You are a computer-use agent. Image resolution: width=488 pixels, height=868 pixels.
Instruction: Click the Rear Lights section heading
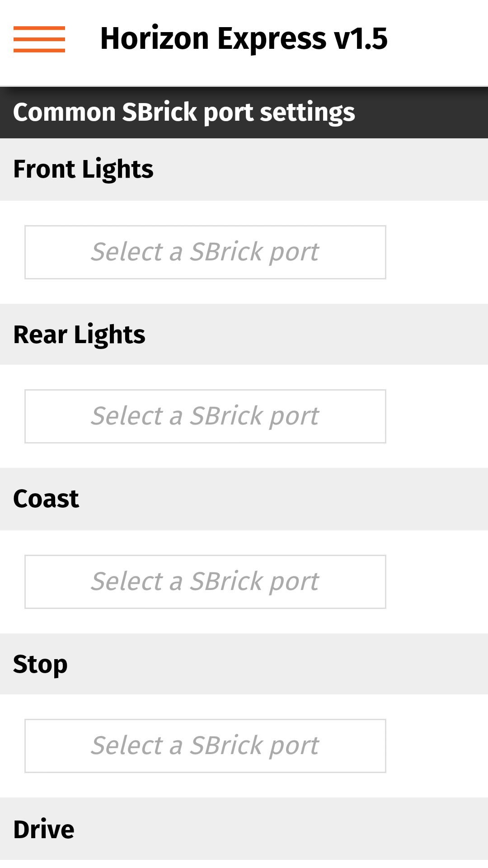[79, 335]
